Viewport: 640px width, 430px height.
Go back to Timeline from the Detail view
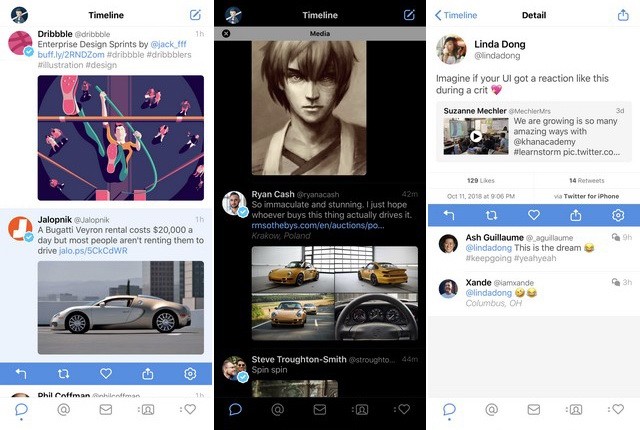455,15
